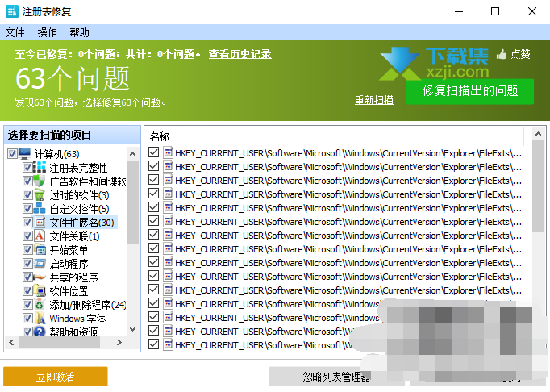The width and height of the screenshot is (550, 392).
Task: Click the recycle bin icon for 过时的软件(3)
Action: (x=40, y=194)
